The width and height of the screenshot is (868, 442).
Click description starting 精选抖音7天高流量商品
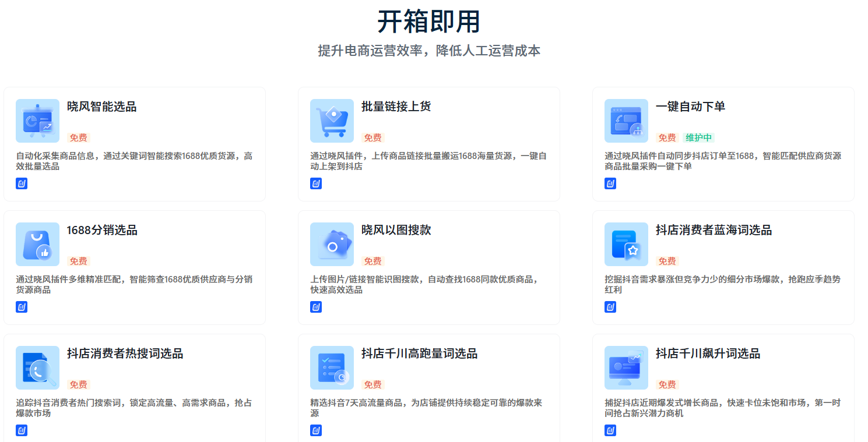pyautogui.click(x=427, y=408)
